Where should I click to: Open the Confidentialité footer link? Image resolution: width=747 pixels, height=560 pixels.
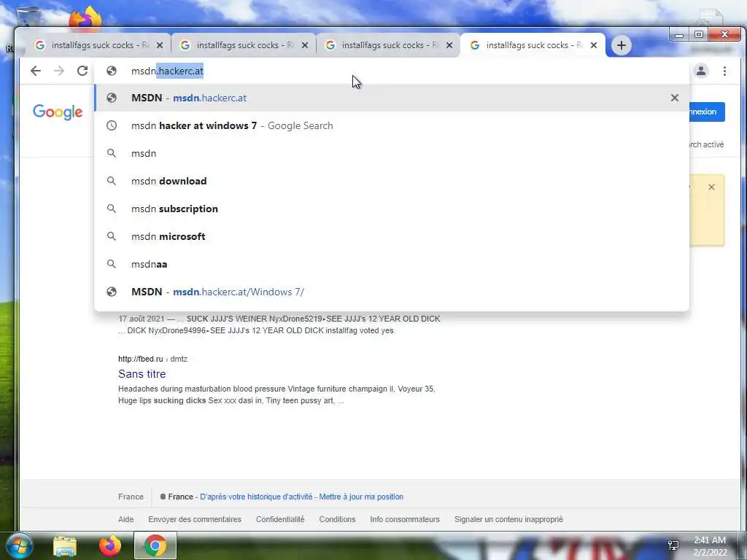pos(280,519)
